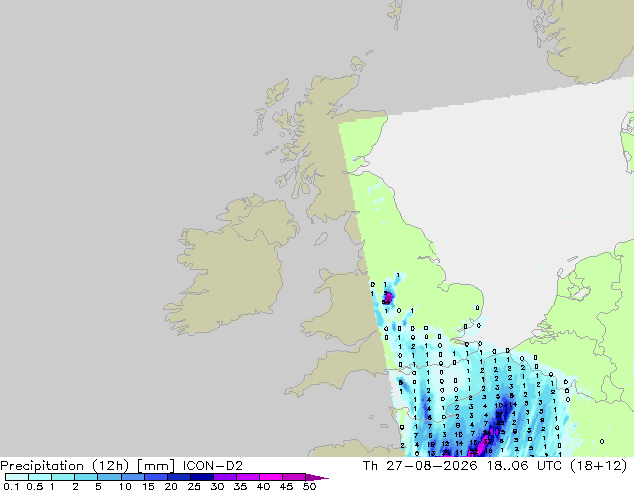Click the 0.5–1 mm legend swatch

pyautogui.click(x=40, y=477)
